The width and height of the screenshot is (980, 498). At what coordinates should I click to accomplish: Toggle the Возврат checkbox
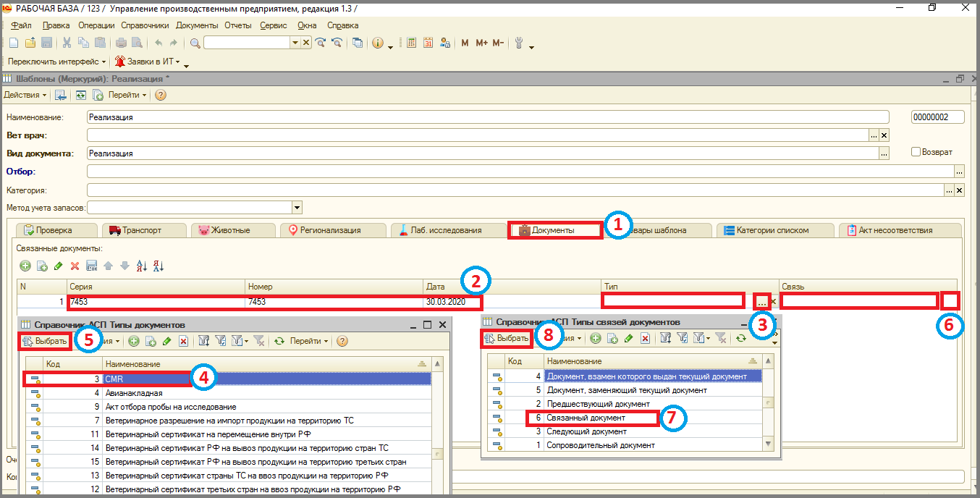916,152
